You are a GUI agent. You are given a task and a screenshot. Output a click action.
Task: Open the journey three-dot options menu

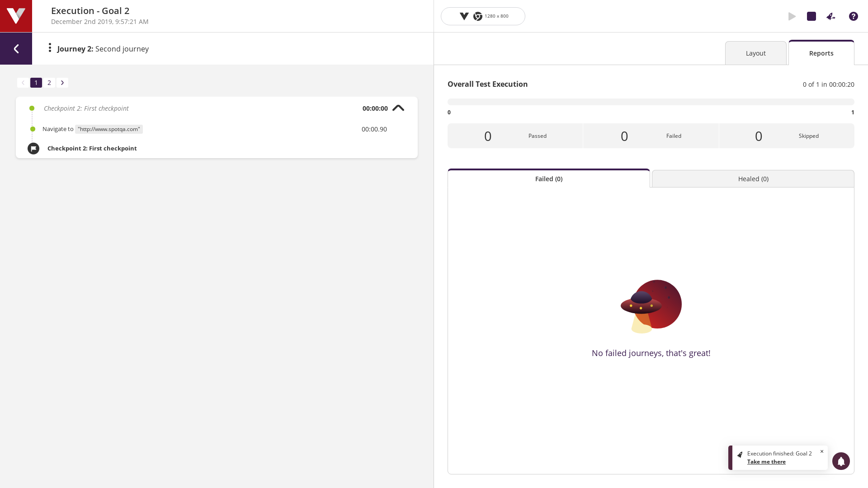click(50, 48)
